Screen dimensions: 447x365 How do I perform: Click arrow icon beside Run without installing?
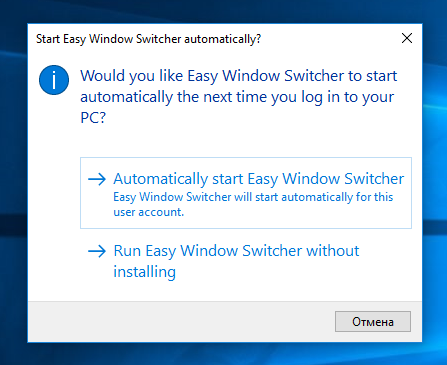(x=97, y=251)
